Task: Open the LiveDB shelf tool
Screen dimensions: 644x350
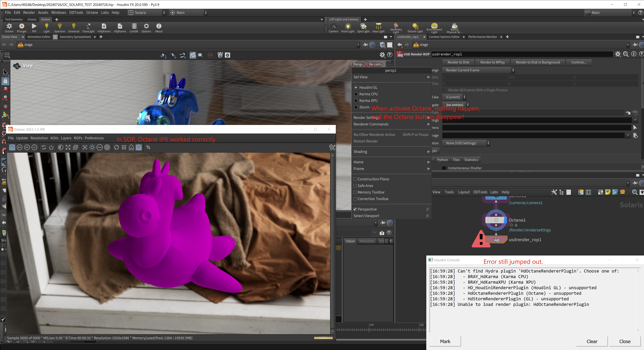Action: pos(134,26)
